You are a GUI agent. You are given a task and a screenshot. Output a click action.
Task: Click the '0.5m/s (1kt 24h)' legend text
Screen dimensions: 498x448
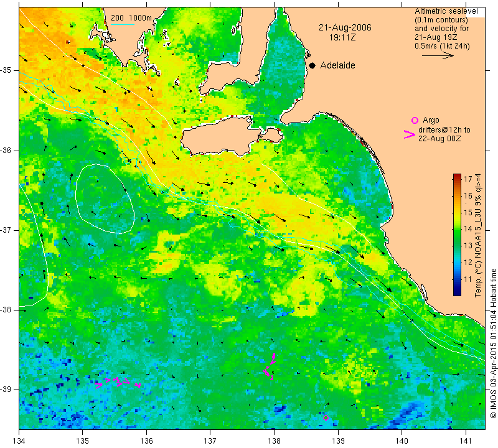(x=442, y=46)
